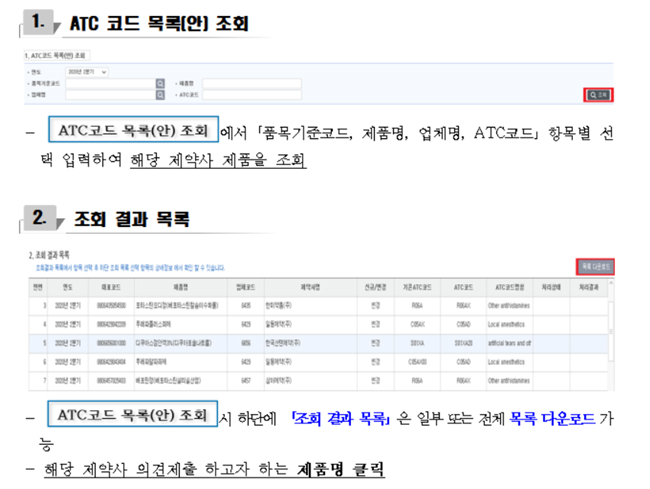Click 'Other antihistamines' cell in row 3
650x489 pixels.
coord(509,306)
